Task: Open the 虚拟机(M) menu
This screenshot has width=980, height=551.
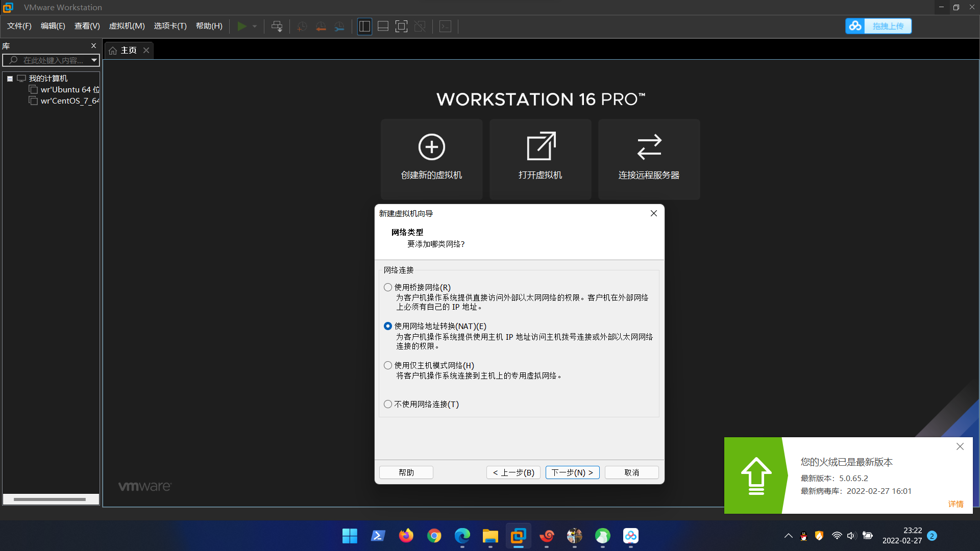Action: point(127,26)
